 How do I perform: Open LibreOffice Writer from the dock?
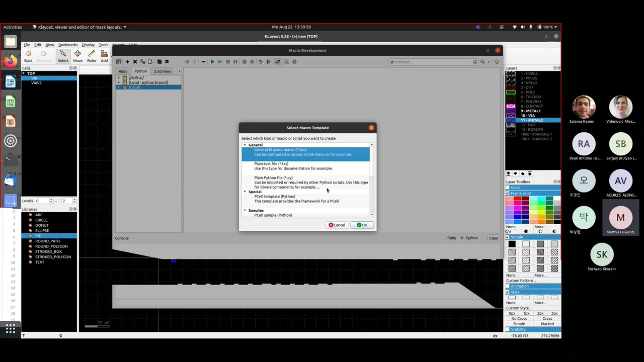(x=11, y=81)
